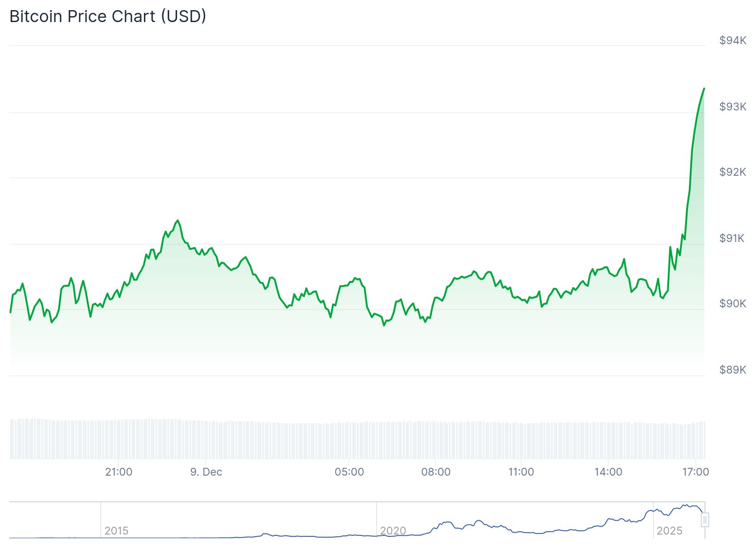Click the navigator range handle at right edge
756x552 pixels.
pyautogui.click(x=704, y=520)
